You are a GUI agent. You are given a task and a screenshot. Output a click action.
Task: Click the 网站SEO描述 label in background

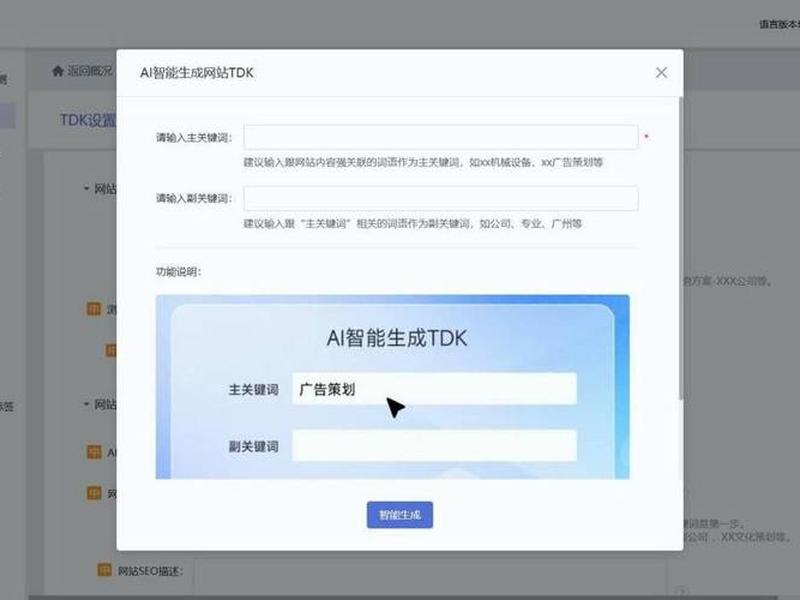(150, 571)
